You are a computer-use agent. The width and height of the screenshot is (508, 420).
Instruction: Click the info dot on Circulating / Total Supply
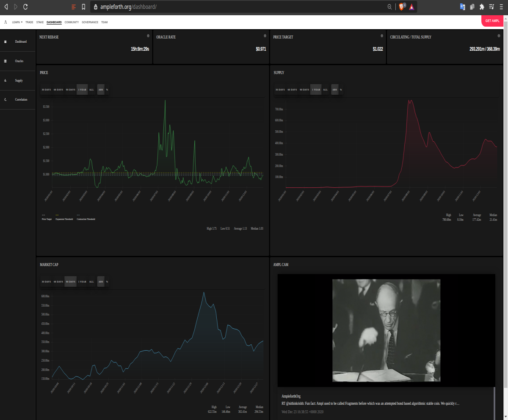click(x=499, y=36)
